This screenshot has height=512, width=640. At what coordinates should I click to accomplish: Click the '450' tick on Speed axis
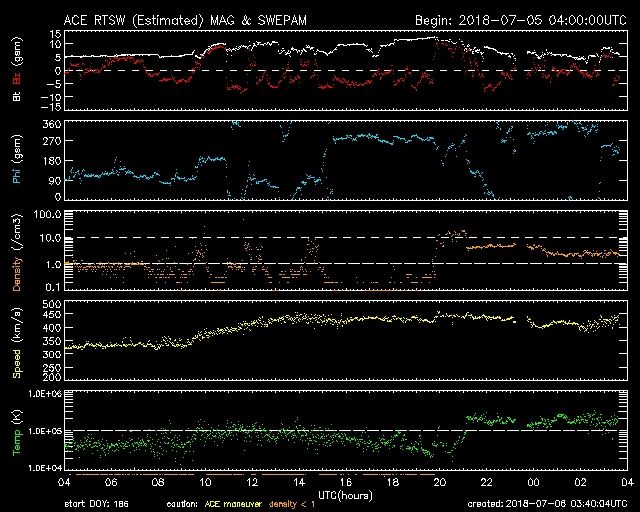click(52, 315)
